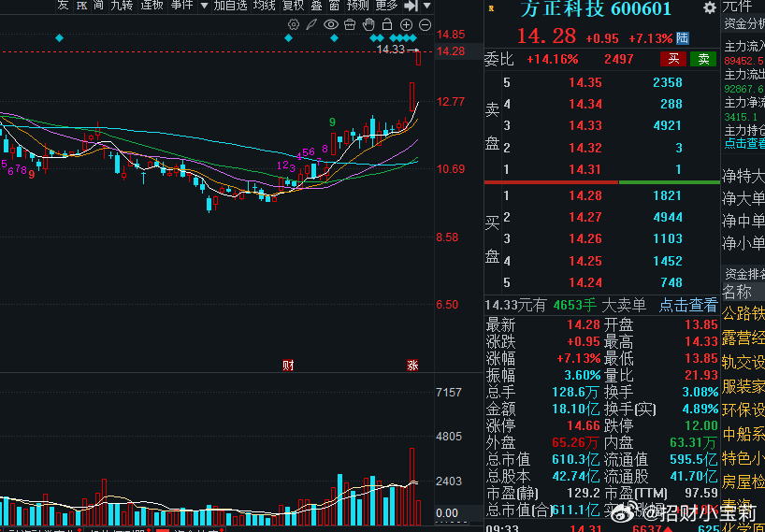
Task: Click 加自选 to add to watchlist
Action: tap(231, 6)
